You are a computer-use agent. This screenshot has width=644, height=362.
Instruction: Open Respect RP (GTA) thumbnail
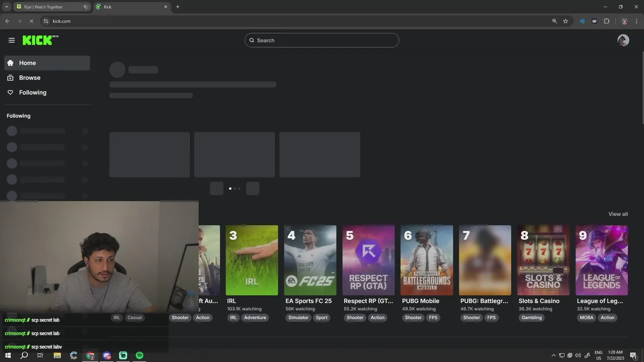coord(368,260)
